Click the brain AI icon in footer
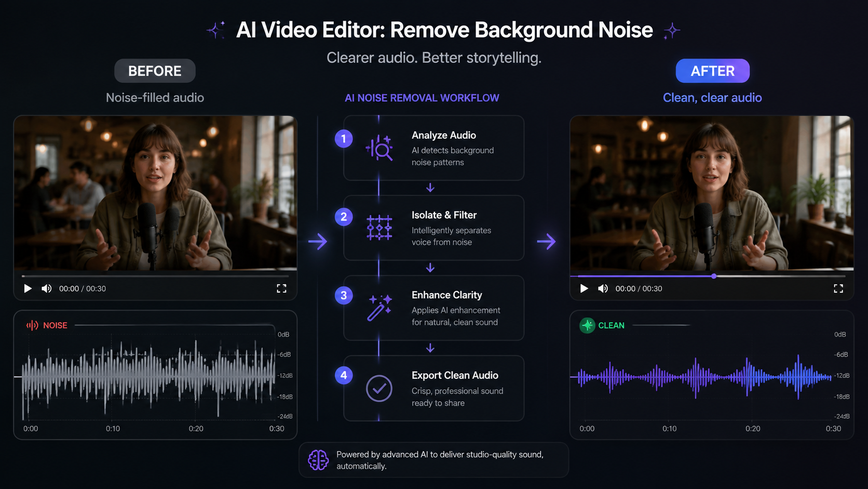868x489 pixels. pos(318,460)
